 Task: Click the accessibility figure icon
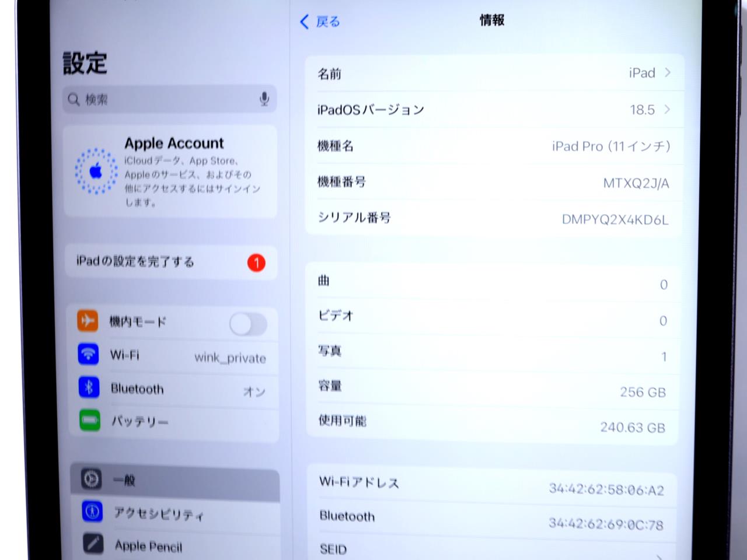point(92,511)
